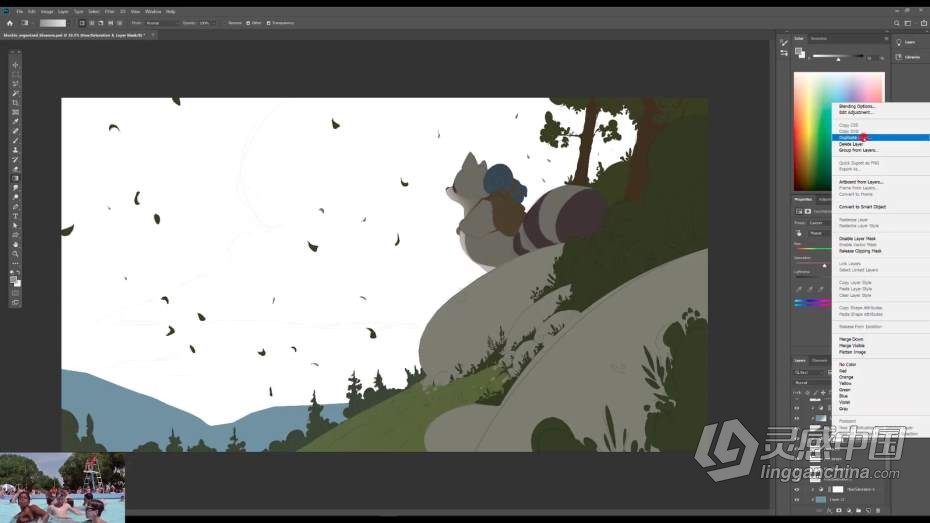Toggle the lock transparent pixels icon

pos(807,393)
